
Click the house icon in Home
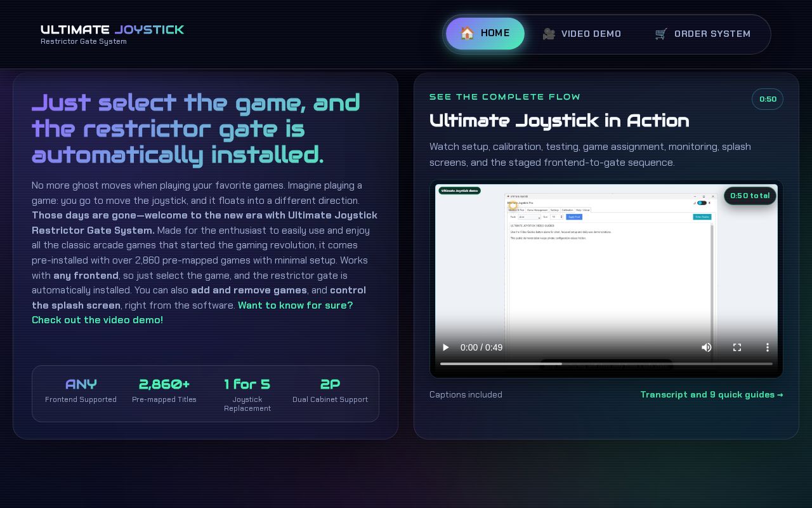[468, 34]
